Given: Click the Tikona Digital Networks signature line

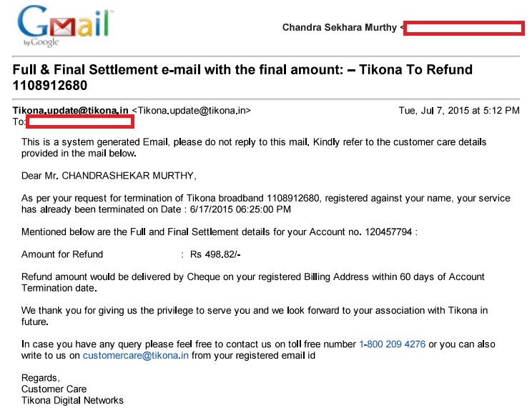Looking at the screenshot, I should 72,400.
